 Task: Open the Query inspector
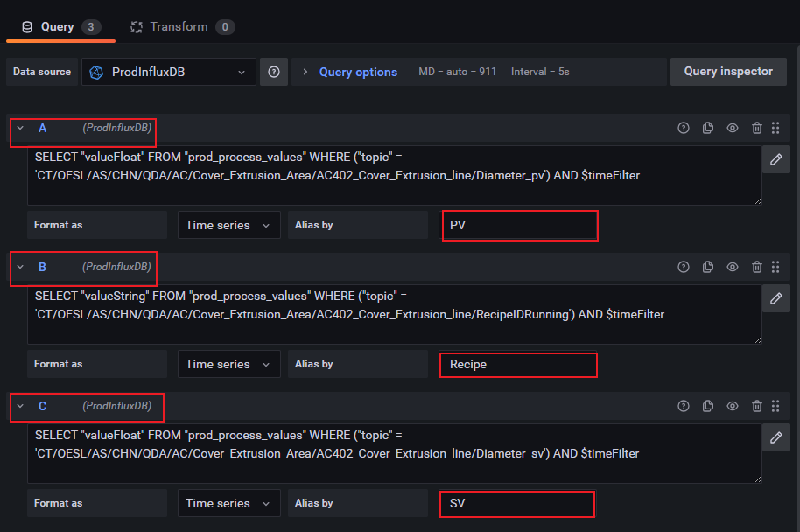[728, 72]
